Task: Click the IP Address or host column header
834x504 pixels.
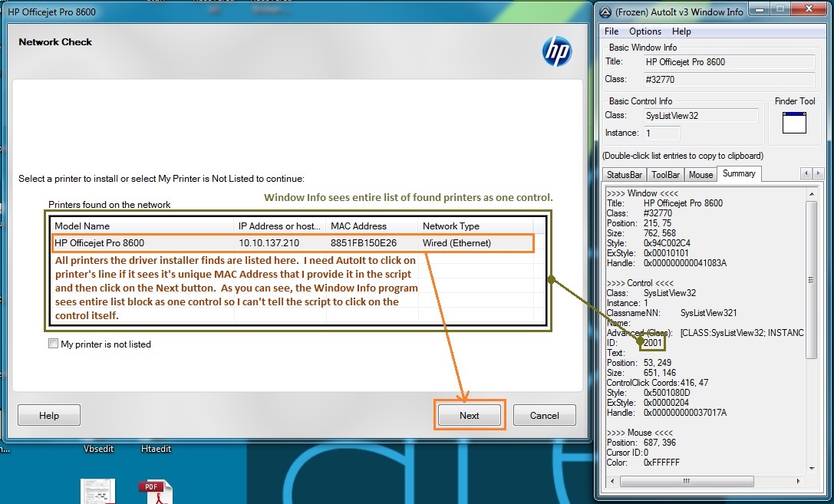Action: (x=280, y=226)
